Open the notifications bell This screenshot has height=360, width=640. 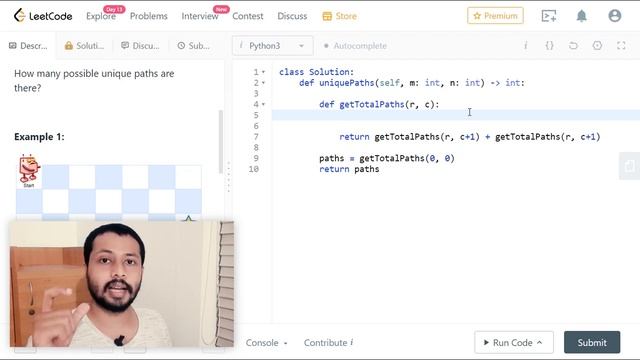click(x=582, y=16)
